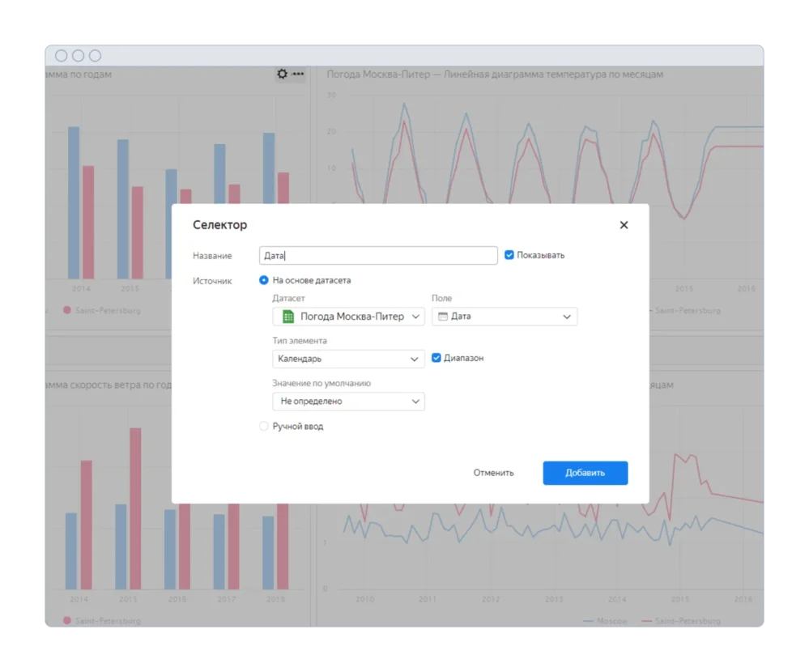This screenshot has width=809, height=672.
Task: Click the Moscow legend in bottom-right chart
Action: (605, 621)
